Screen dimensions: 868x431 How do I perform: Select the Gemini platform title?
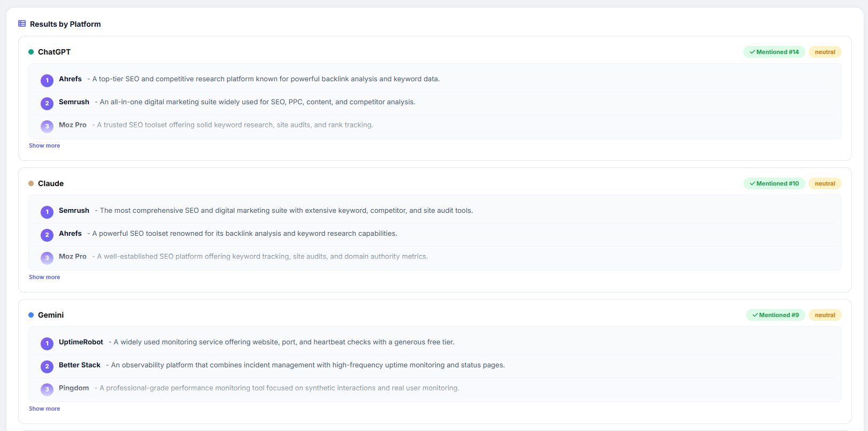tap(51, 315)
